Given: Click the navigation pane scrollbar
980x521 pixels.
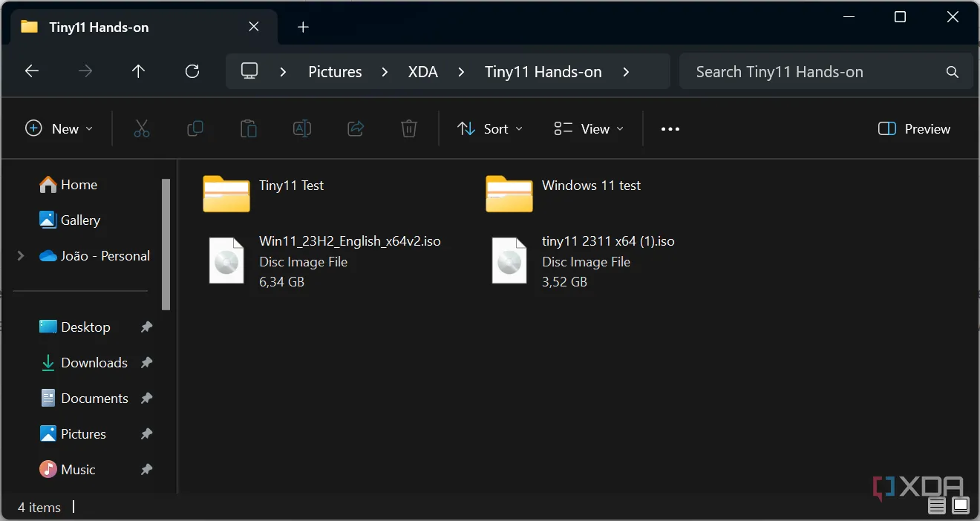Looking at the screenshot, I should click(x=166, y=244).
